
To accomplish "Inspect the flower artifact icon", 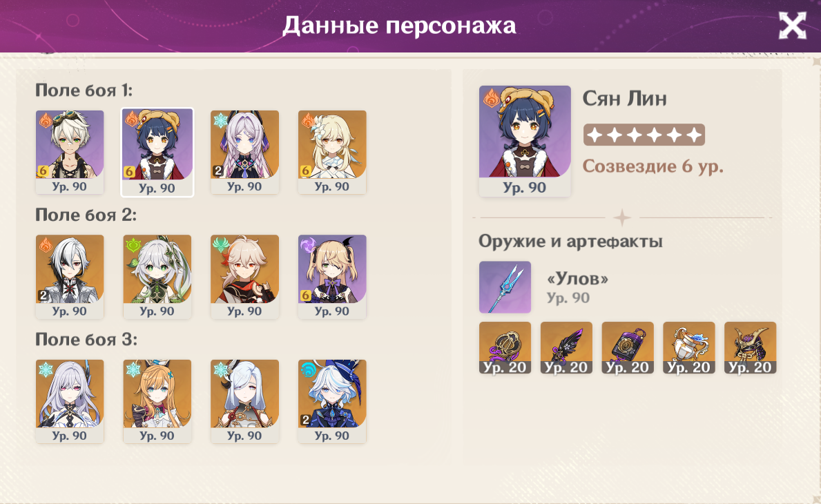I will pos(505,347).
